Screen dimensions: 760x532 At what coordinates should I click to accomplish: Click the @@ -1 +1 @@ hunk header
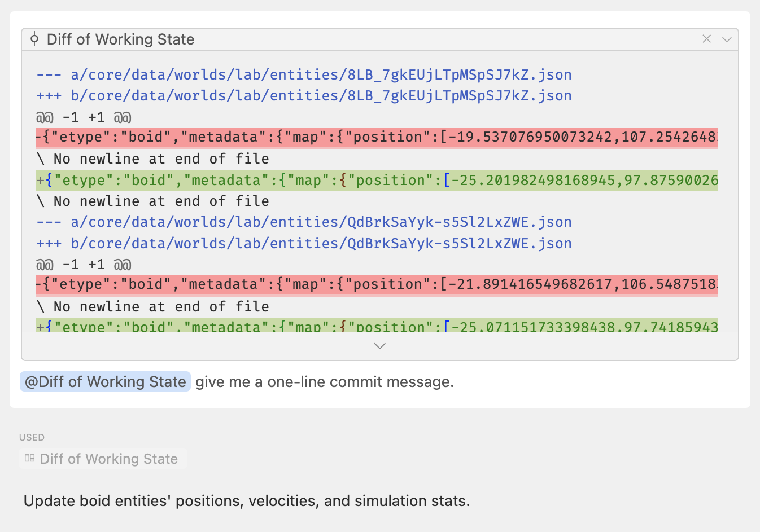84,117
